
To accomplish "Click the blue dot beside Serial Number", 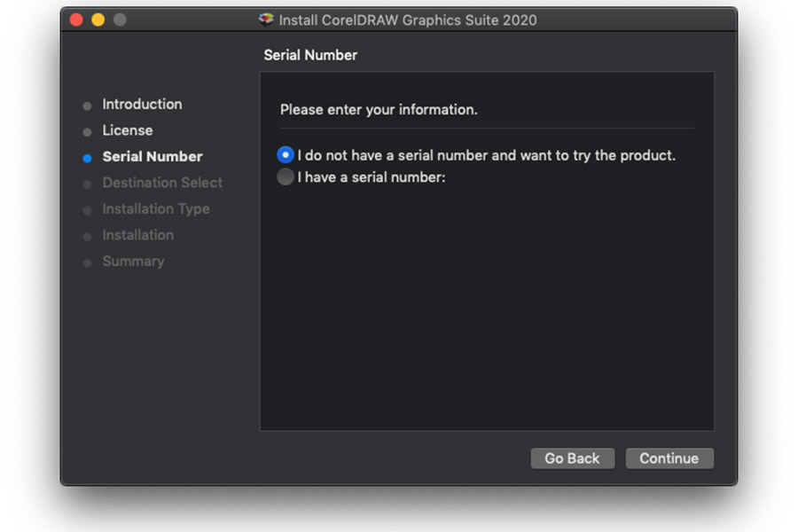I will tap(87, 157).
